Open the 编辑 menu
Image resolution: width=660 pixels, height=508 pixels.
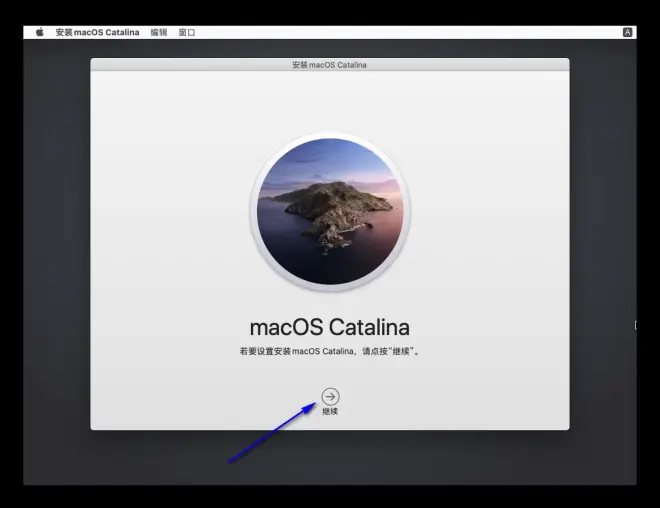pos(159,32)
